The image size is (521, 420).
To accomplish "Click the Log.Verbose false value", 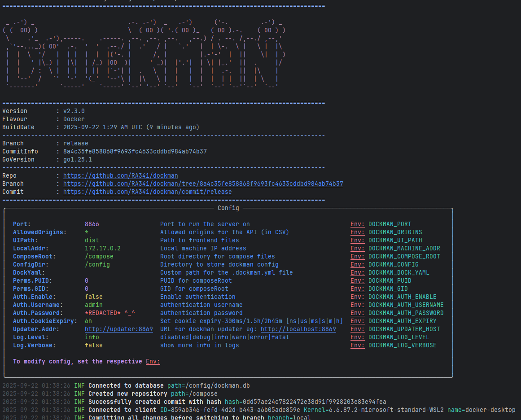I will tap(93, 346).
